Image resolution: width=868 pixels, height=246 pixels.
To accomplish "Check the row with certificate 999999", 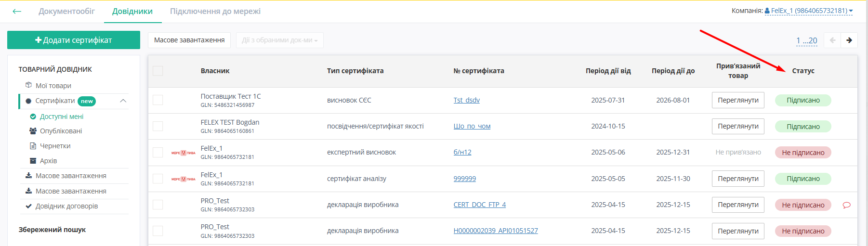I will tap(158, 179).
